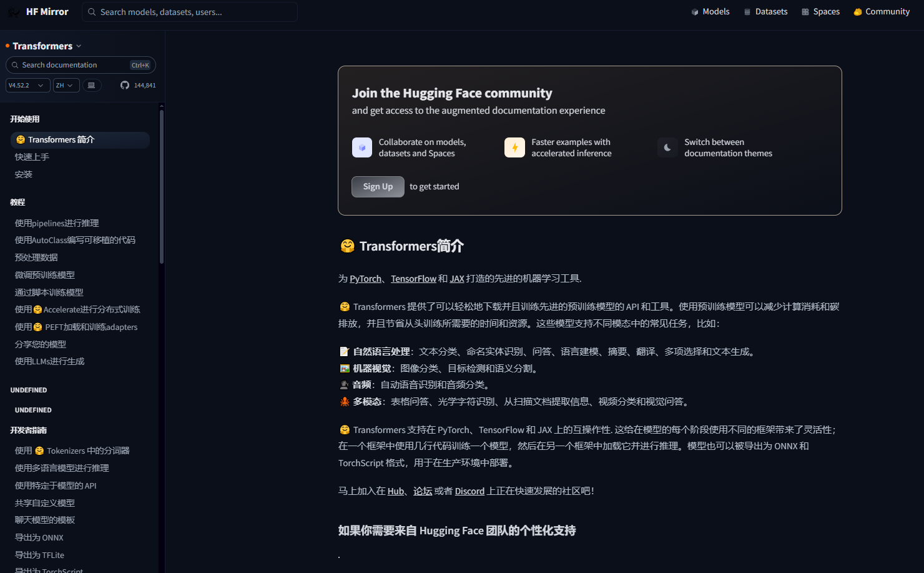Screen dimensions: 924x573
Task: Follow the PyTorch link
Action: (x=365, y=279)
